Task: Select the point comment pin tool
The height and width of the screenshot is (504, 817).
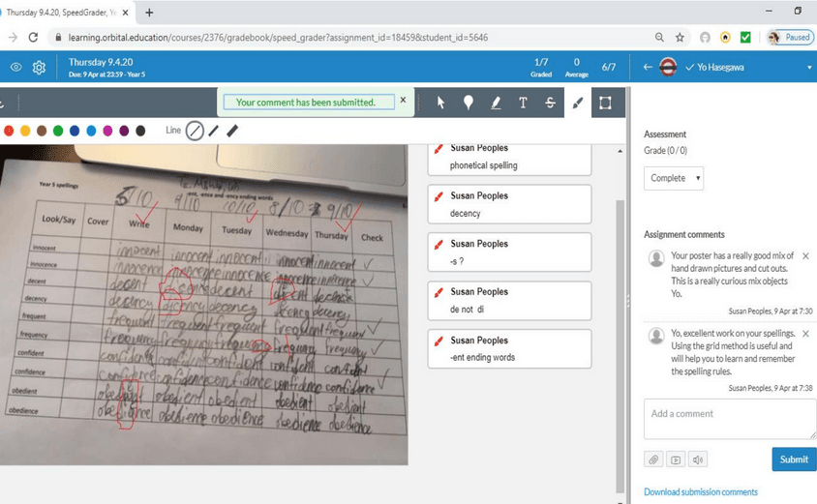Action: coord(468,103)
